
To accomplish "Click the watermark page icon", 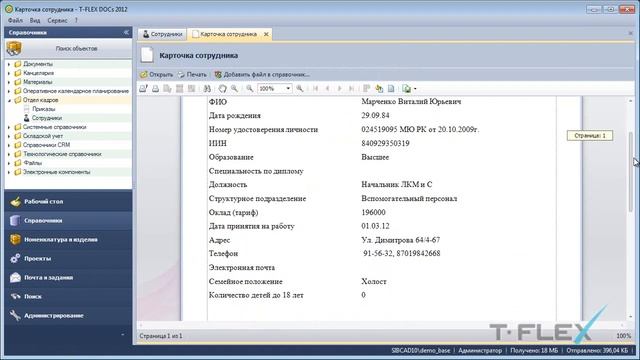I will coord(391,89).
